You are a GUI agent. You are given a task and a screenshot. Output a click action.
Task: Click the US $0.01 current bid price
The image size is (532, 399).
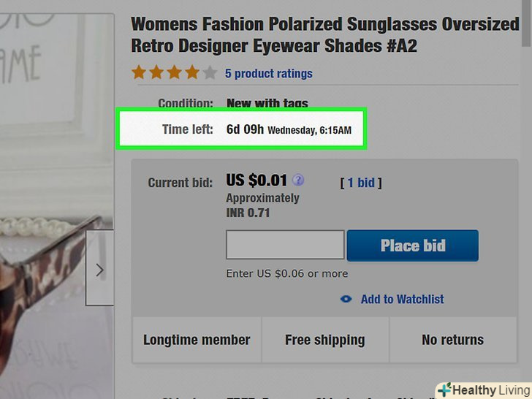point(256,180)
